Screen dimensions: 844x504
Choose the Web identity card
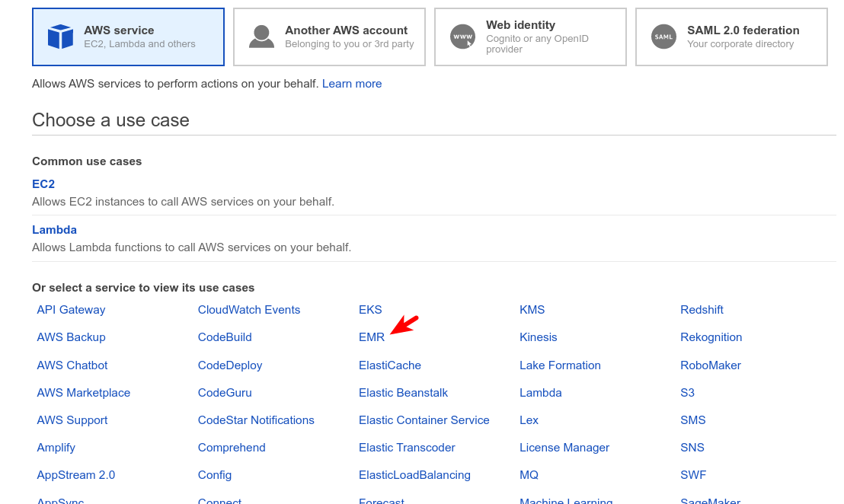coord(530,37)
